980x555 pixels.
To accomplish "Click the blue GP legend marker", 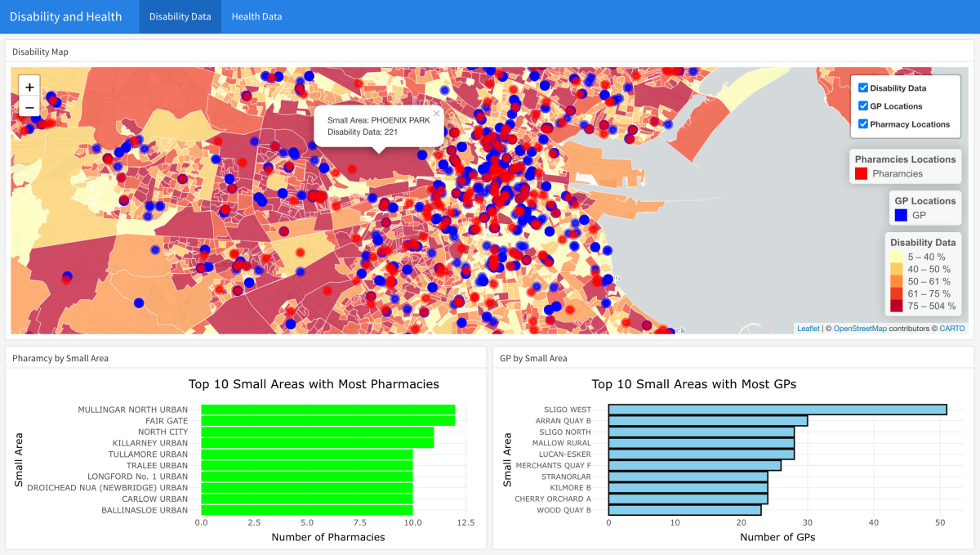I will pyautogui.click(x=899, y=214).
